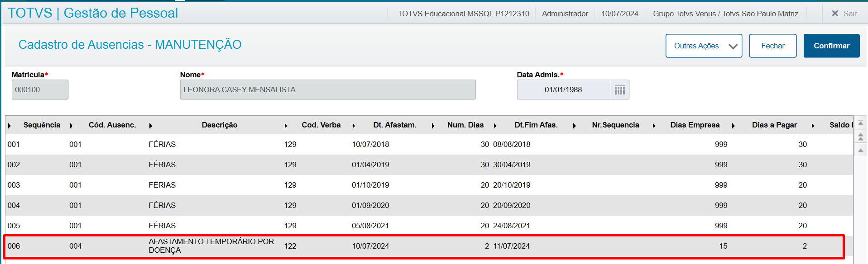Confirm the record with Confirmar
Image resolution: width=868 pixels, height=264 pixels.
[831, 46]
